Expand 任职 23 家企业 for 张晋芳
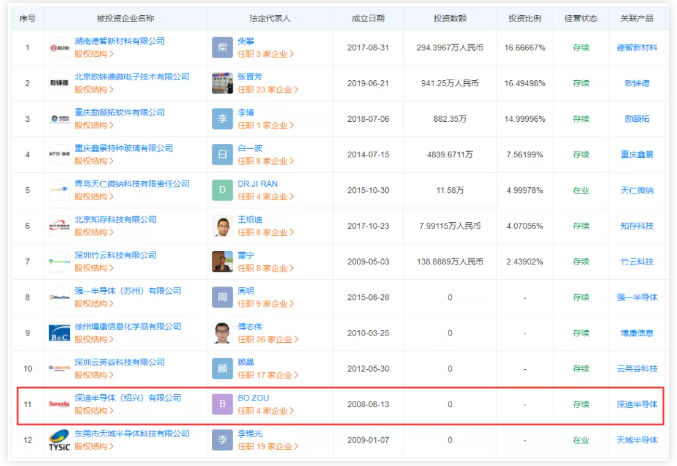 268,89
